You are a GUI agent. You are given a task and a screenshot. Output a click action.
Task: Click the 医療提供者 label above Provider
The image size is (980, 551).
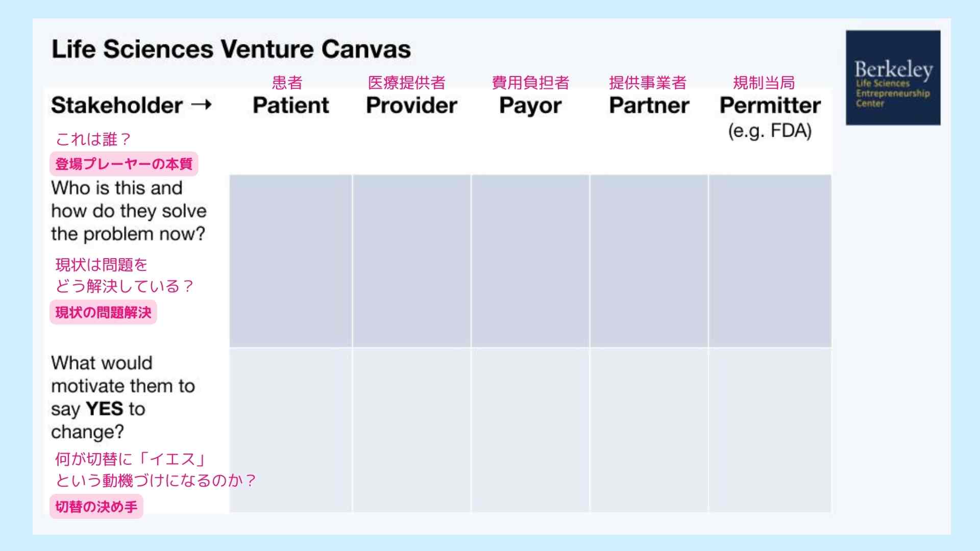click(407, 83)
